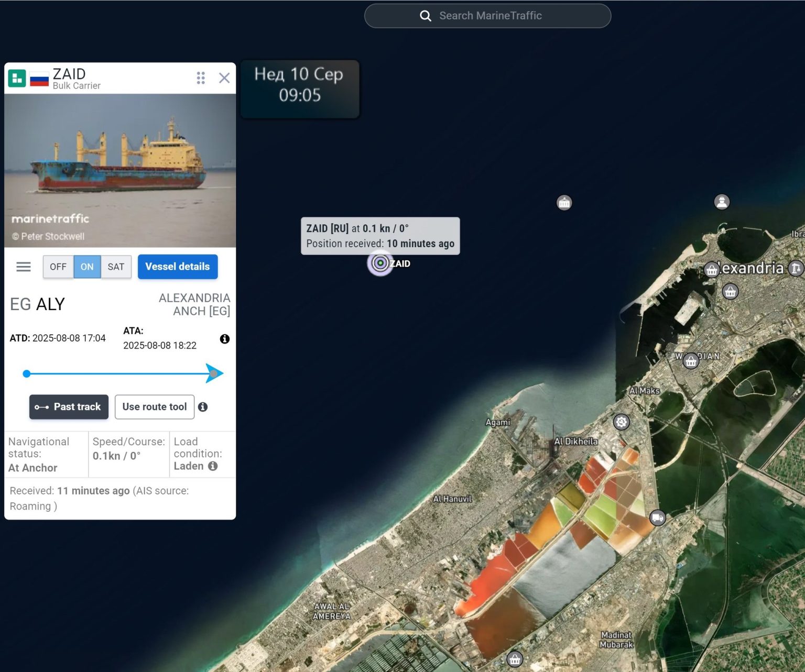Click EG ALY departure port code
The height and width of the screenshot is (672, 805).
click(37, 304)
